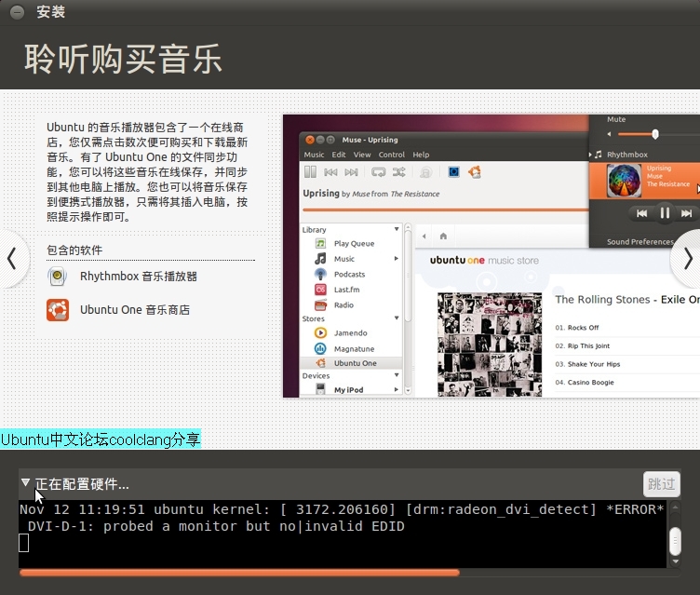This screenshot has width=700, height=595.
Task: Click the orange Ubuntu One toolbar icon
Action: (x=475, y=172)
